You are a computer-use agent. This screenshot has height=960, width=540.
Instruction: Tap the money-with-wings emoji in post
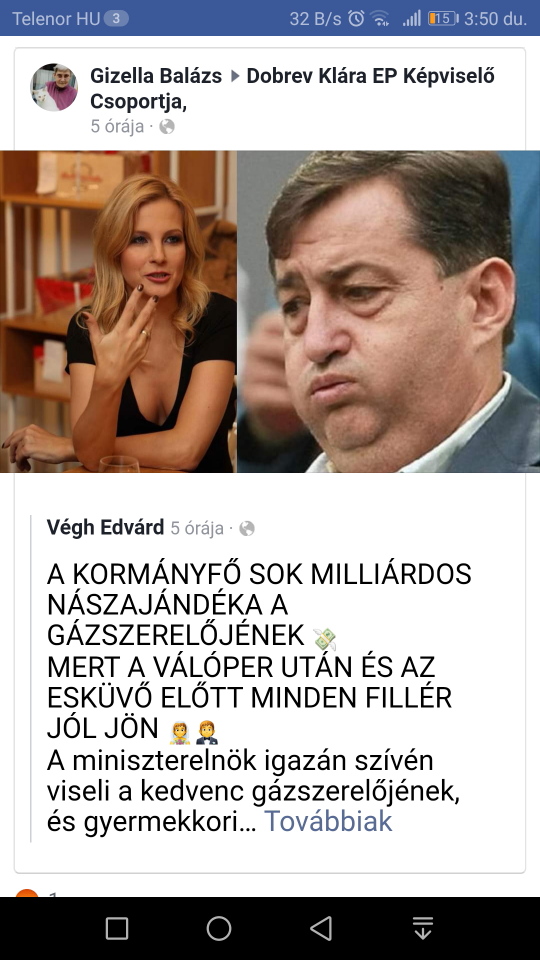click(x=324, y=639)
